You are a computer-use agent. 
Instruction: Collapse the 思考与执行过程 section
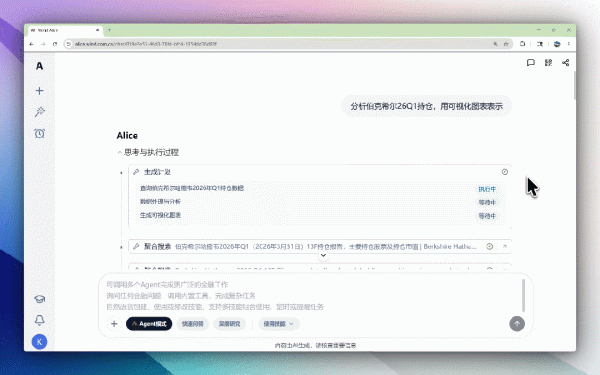click(148, 152)
